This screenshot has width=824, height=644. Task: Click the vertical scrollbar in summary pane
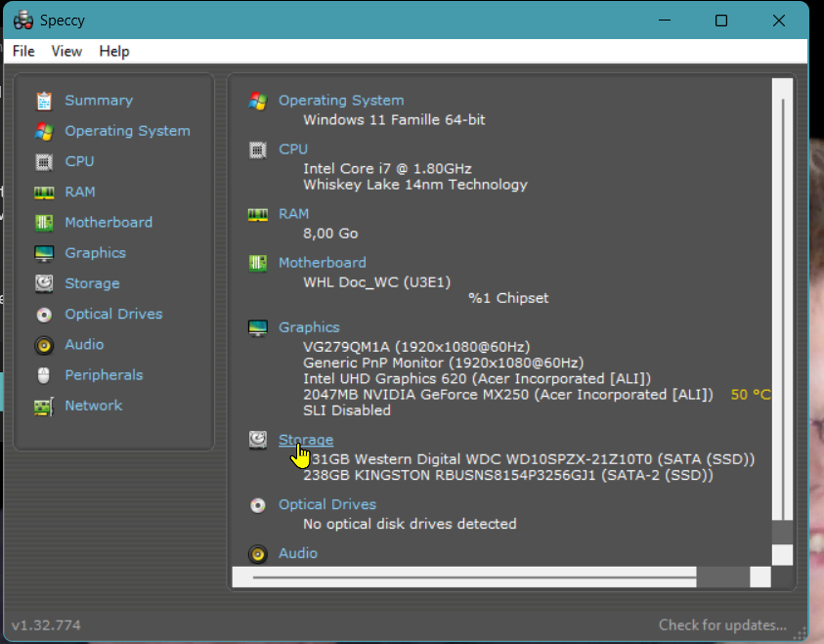click(x=782, y=293)
